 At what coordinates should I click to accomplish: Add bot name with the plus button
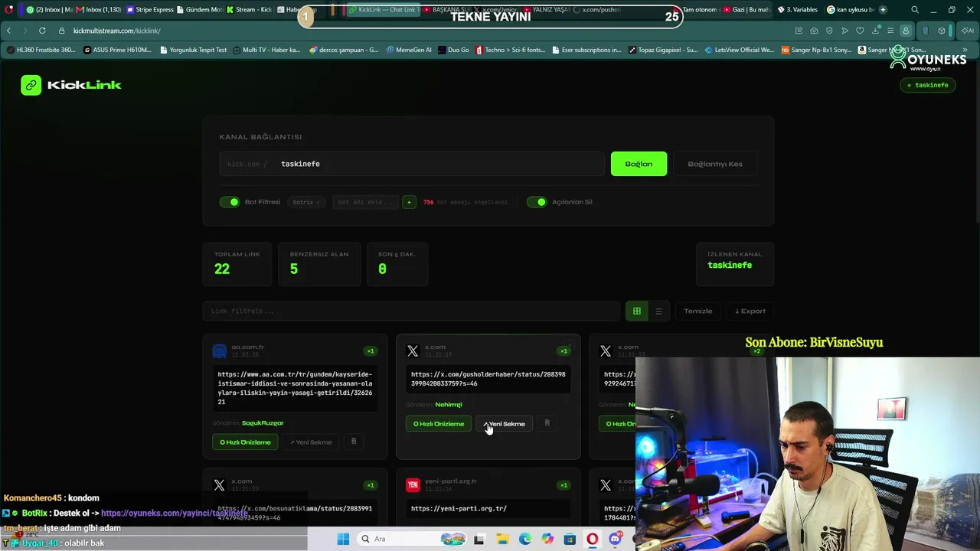coord(409,202)
